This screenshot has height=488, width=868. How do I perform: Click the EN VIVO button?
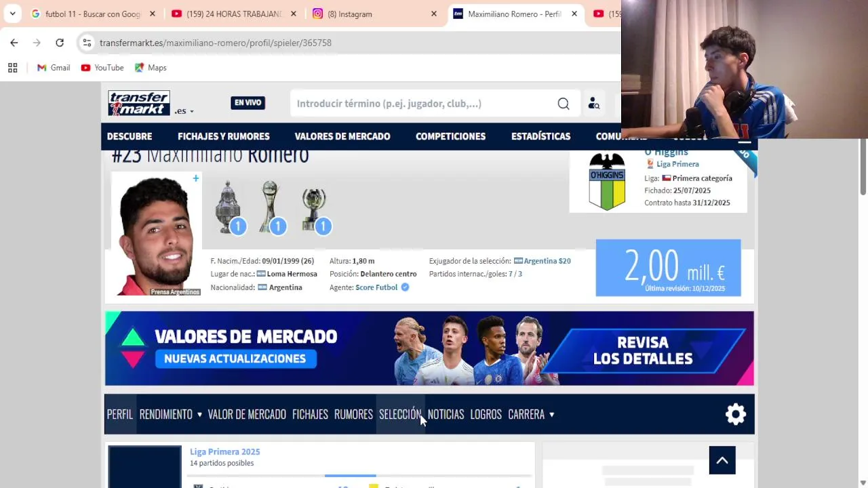pos(248,103)
